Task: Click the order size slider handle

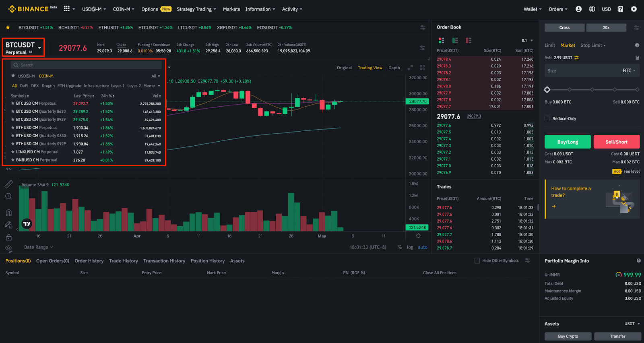Action: tap(547, 90)
